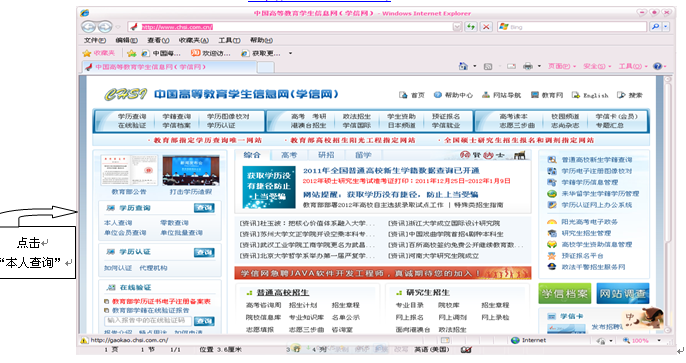Open the RSS feeds icon in command bar
The width and height of the screenshot is (686, 363).
click(488, 66)
